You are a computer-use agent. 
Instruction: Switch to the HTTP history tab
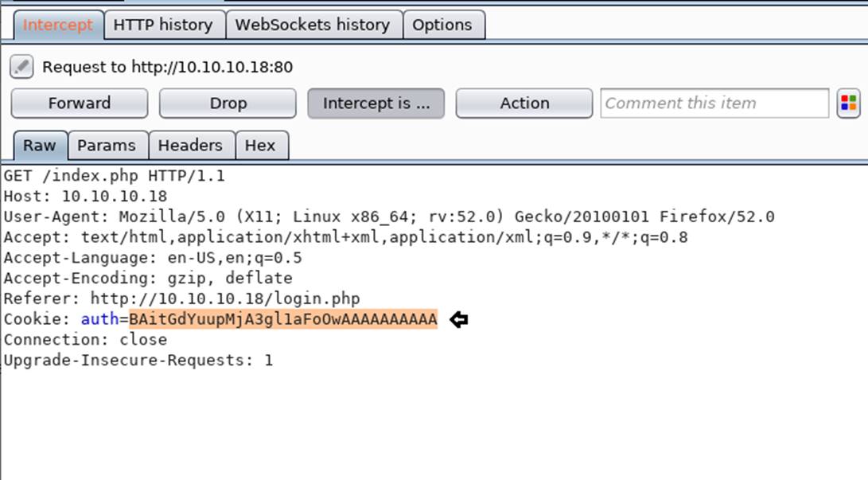coord(165,25)
